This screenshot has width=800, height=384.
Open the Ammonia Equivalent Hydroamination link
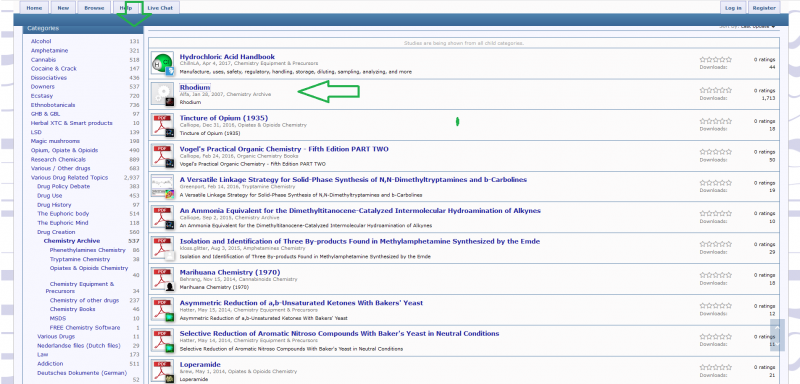pyautogui.click(x=360, y=211)
